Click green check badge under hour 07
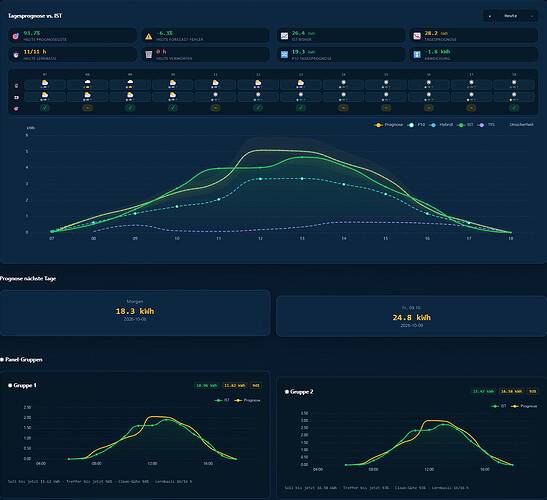 [x=45, y=108]
